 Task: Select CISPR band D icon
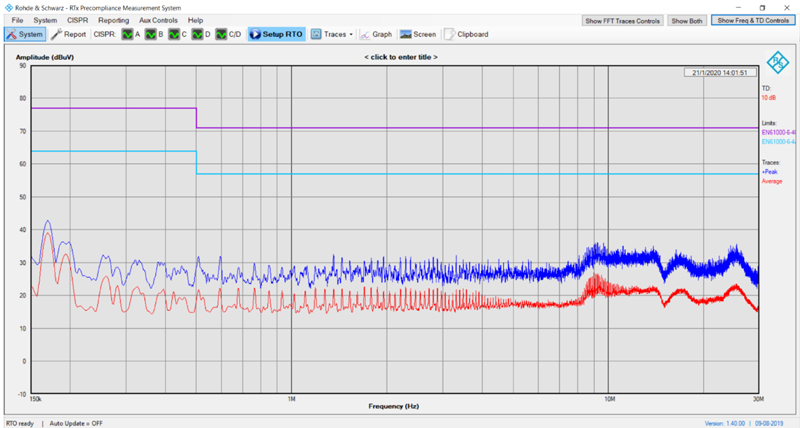pyautogui.click(x=202, y=34)
